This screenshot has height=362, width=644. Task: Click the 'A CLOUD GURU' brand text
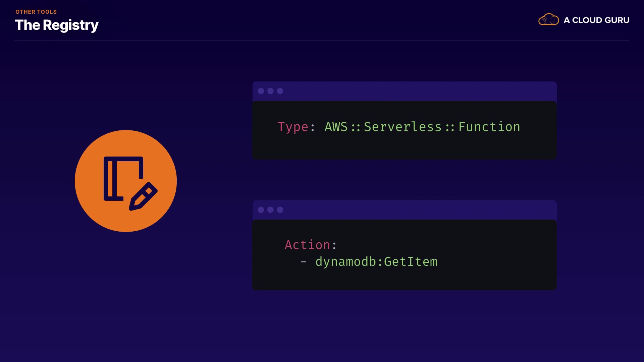596,20
